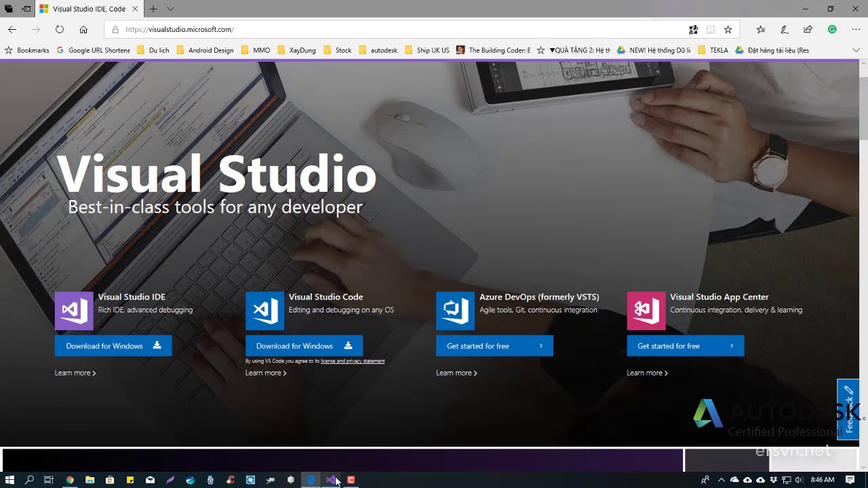868x488 pixels.
Task: Open volume control in system tray
Action: (798, 480)
